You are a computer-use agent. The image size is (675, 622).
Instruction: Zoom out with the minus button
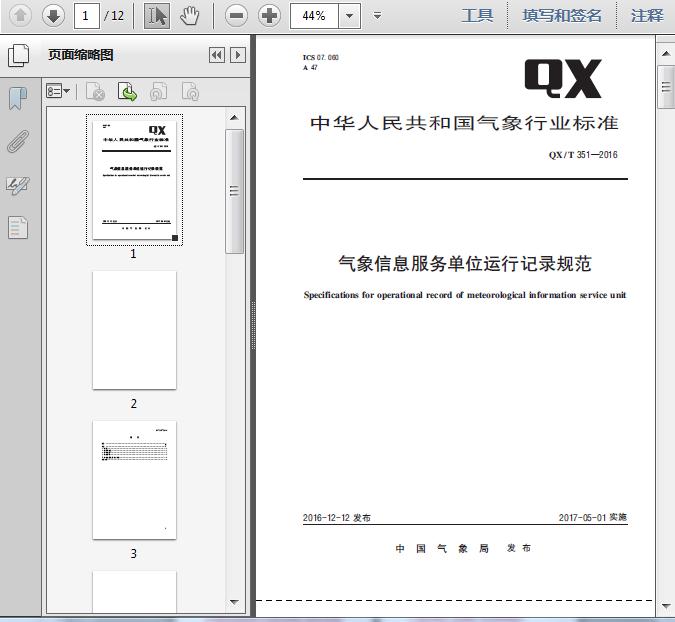point(236,16)
